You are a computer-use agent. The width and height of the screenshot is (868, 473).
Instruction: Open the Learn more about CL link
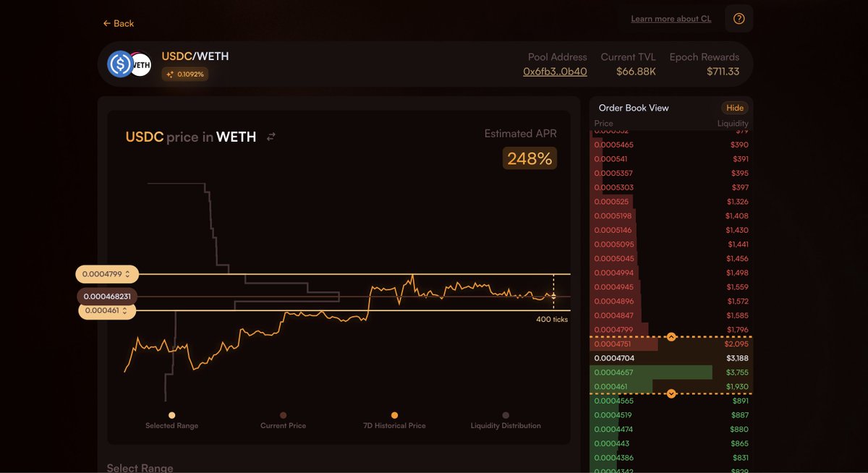[x=671, y=19]
